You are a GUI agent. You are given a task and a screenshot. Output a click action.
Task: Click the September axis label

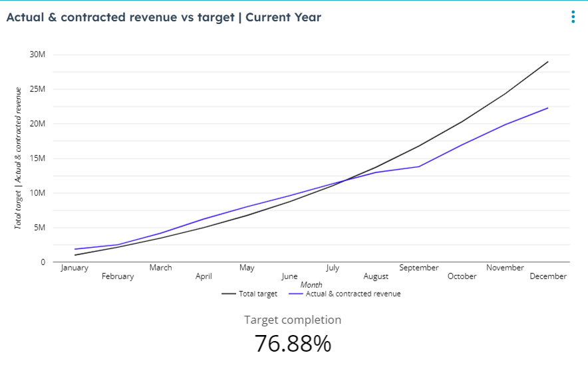tap(419, 268)
